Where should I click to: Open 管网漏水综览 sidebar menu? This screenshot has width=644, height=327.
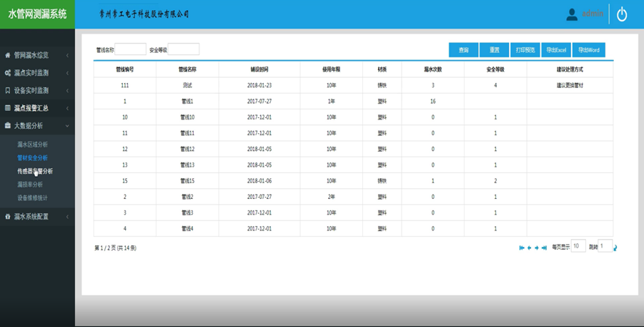[x=37, y=55]
